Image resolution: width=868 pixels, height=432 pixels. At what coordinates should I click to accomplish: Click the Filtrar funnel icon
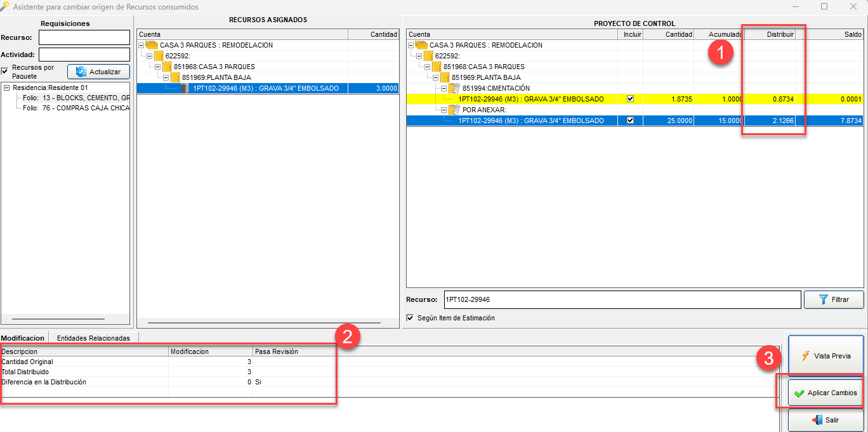click(x=823, y=299)
